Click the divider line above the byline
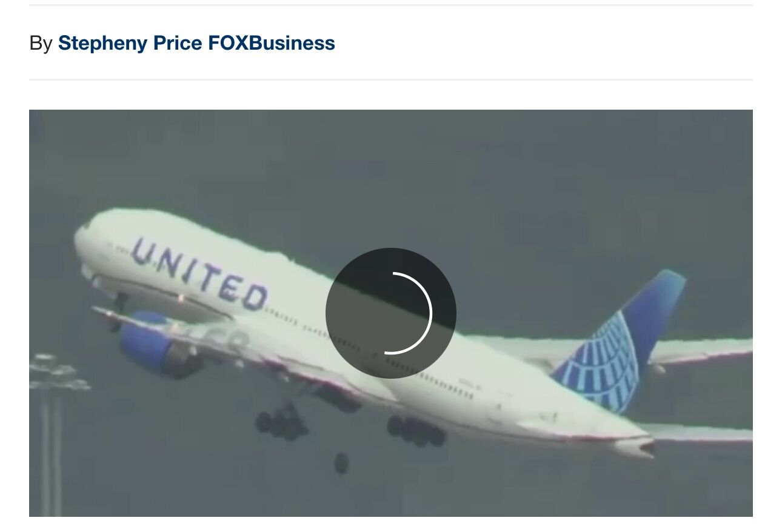This screenshot has height=532, width=782. pyautogui.click(x=391, y=5)
